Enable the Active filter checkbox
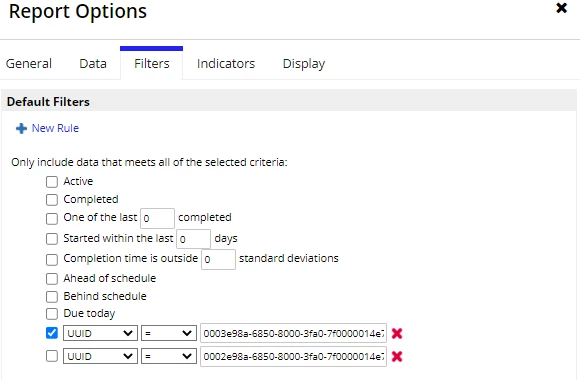Viewport: 580px width, 380px height. (52, 182)
